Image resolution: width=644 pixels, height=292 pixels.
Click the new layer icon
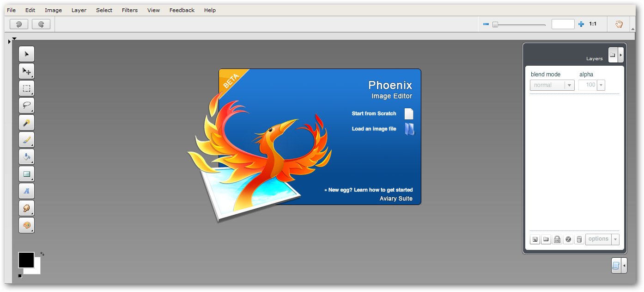point(535,239)
